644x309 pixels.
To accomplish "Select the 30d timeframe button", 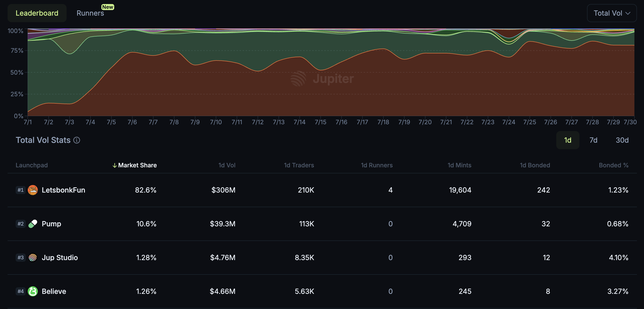I will 622,140.
